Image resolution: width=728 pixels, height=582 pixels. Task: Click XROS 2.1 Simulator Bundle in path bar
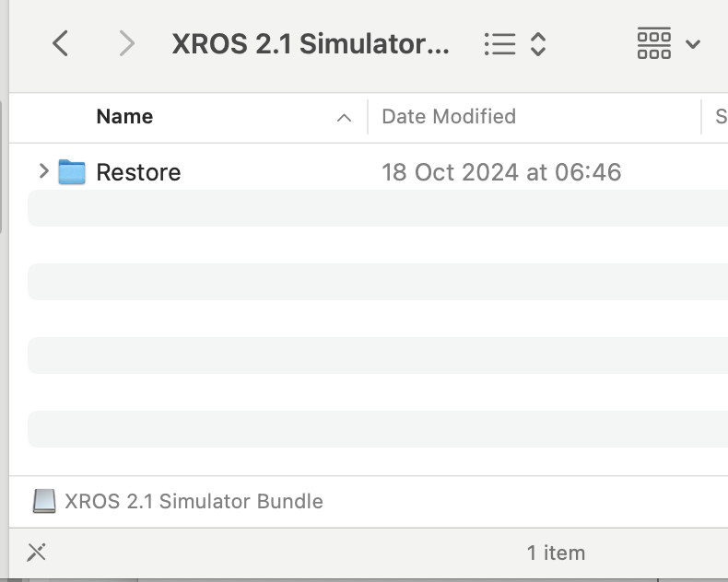point(194,501)
